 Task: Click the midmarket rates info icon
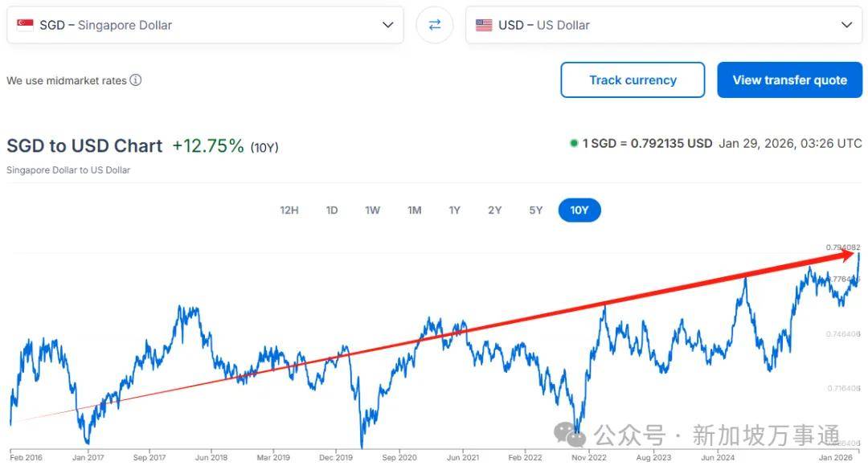(136, 80)
